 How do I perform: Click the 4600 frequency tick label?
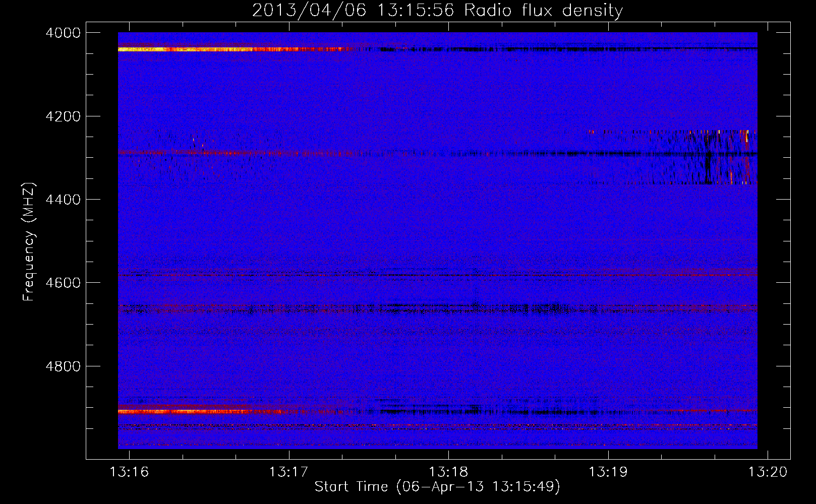coord(63,283)
